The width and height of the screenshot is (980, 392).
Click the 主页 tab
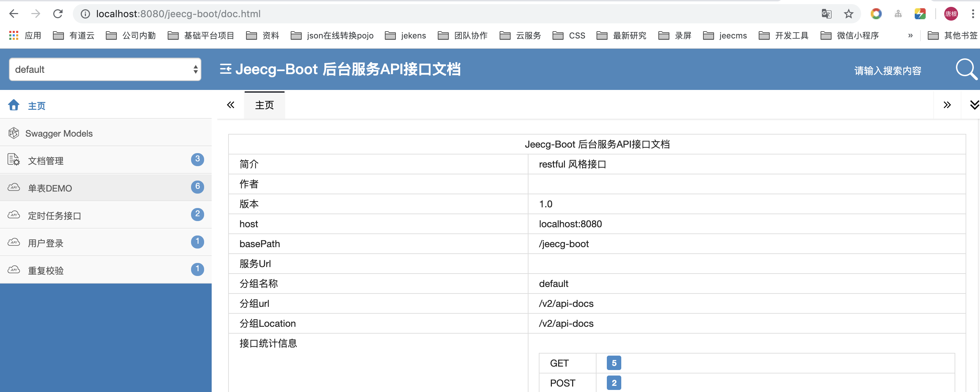click(264, 104)
